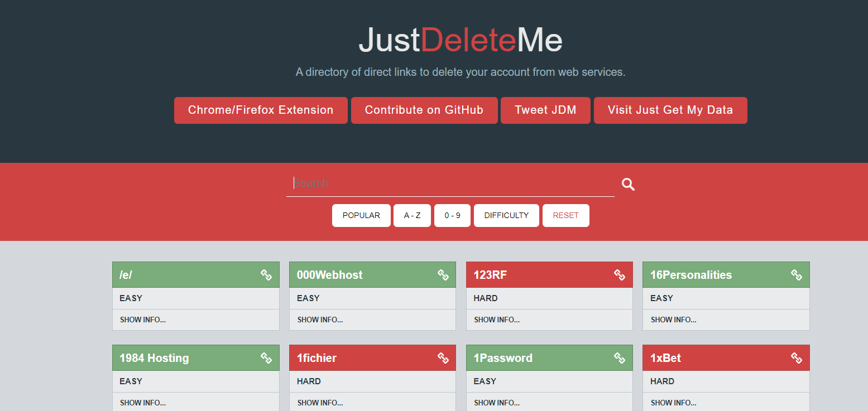
Task: Open Chrome/Firefox Extension button
Action: click(261, 110)
